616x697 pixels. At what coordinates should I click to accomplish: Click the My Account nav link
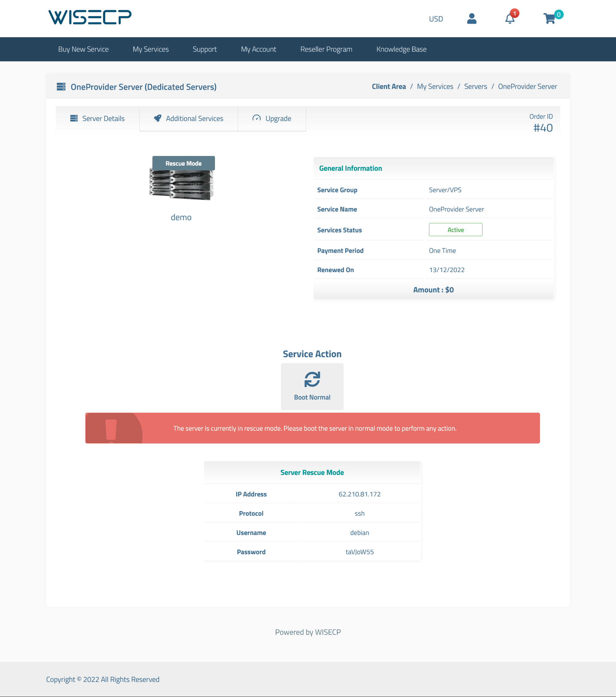[258, 49]
